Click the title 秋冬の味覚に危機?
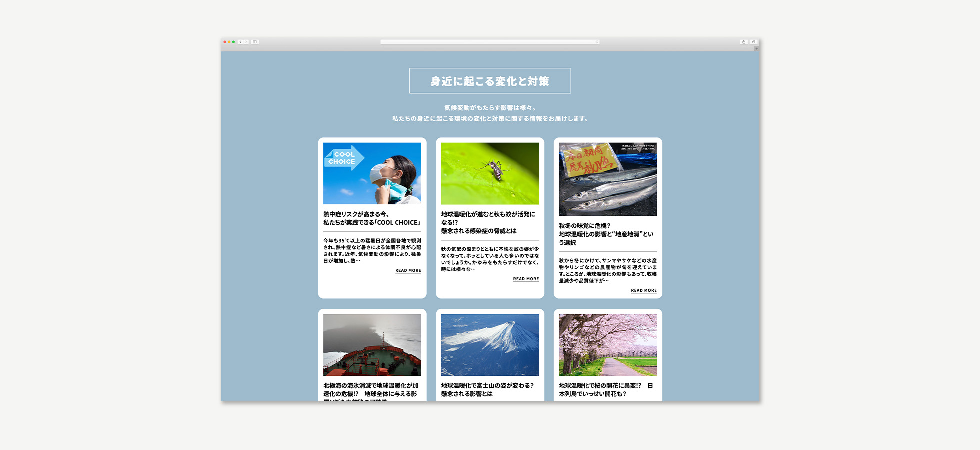 point(606,234)
